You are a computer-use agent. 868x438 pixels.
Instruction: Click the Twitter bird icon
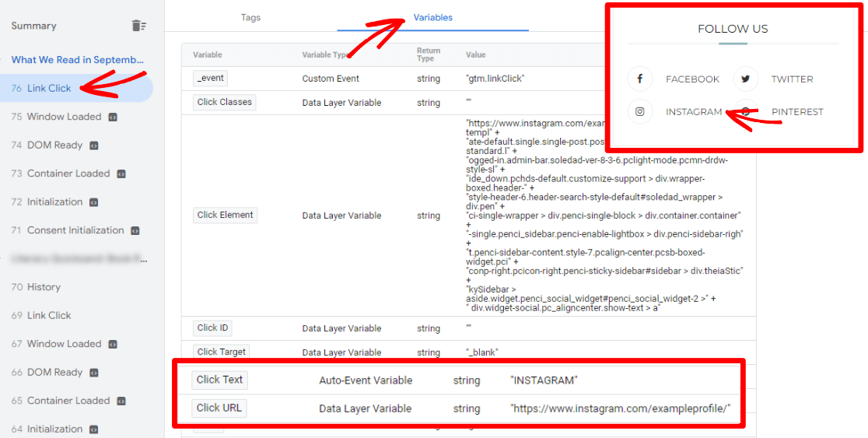745,79
